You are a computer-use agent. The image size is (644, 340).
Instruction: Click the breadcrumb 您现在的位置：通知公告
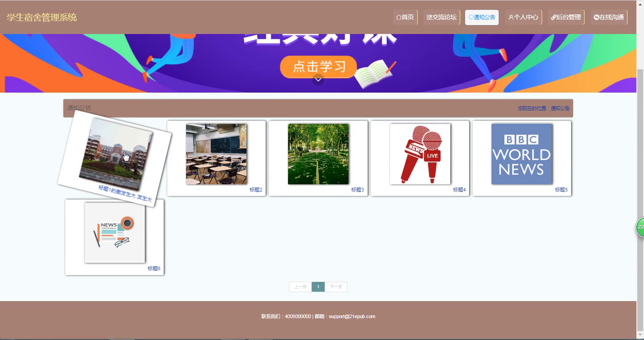click(544, 108)
